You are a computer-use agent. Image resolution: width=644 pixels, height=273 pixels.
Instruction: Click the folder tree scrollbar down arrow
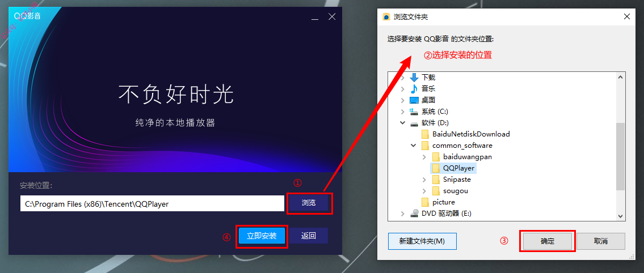click(621, 216)
